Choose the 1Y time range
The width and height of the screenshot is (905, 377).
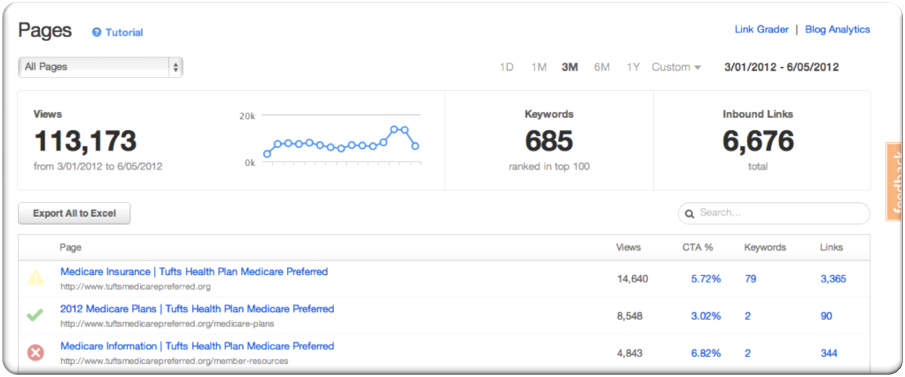click(x=633, y=67)
